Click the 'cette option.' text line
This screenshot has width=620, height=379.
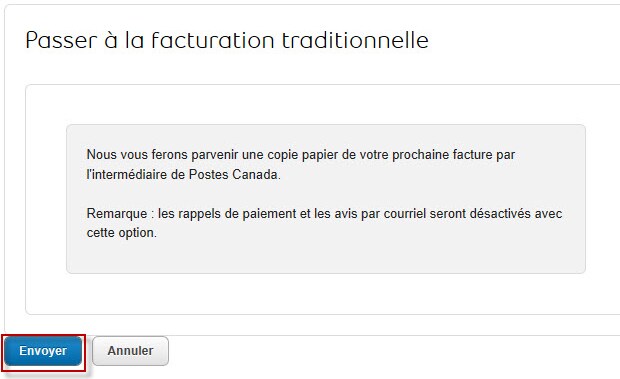pyautogui.click(x=121, y=233)
